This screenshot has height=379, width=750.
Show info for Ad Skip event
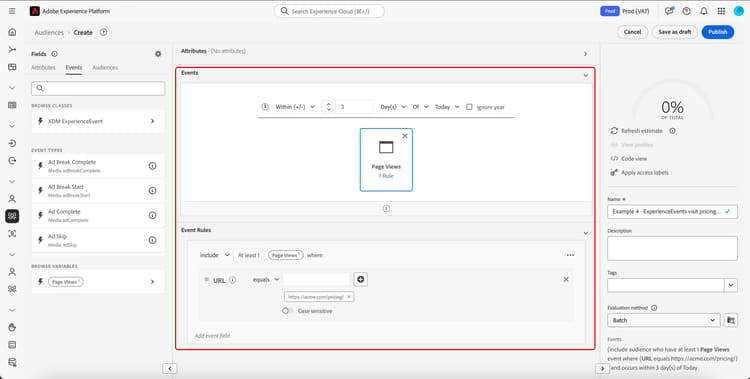(152, 240)
